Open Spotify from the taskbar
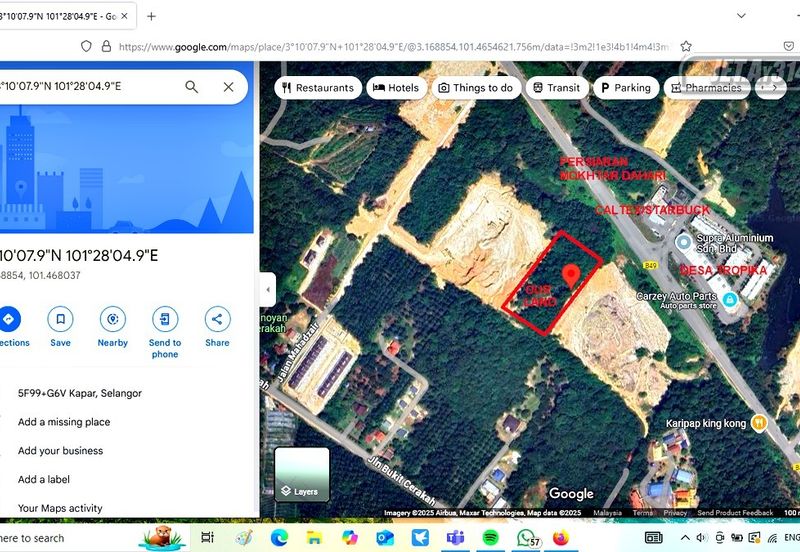This screenshot has height=552, width=800. (490, 538)
